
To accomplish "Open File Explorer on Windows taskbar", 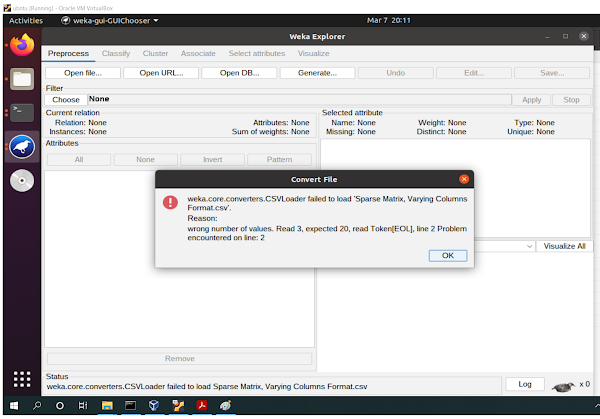I will tap(107, 406).
